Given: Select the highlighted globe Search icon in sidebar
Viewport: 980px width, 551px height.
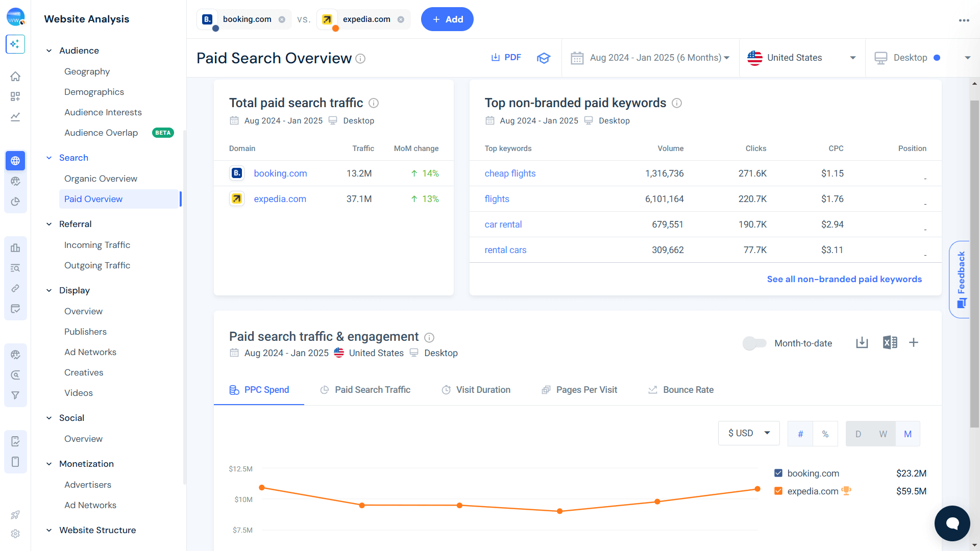Looking at the screenshot, I should click(15, 160).
